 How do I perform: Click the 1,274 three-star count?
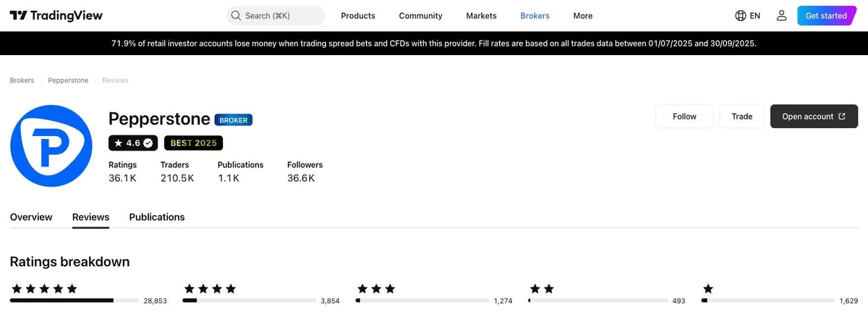click(x=503, y=300)
